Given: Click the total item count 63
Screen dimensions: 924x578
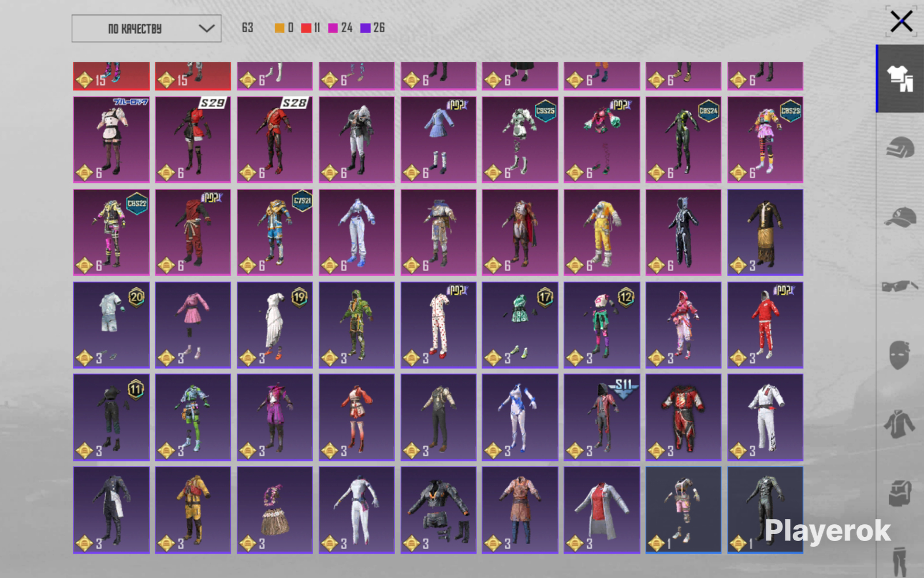Looking at the screenshot, I should 247,28.
